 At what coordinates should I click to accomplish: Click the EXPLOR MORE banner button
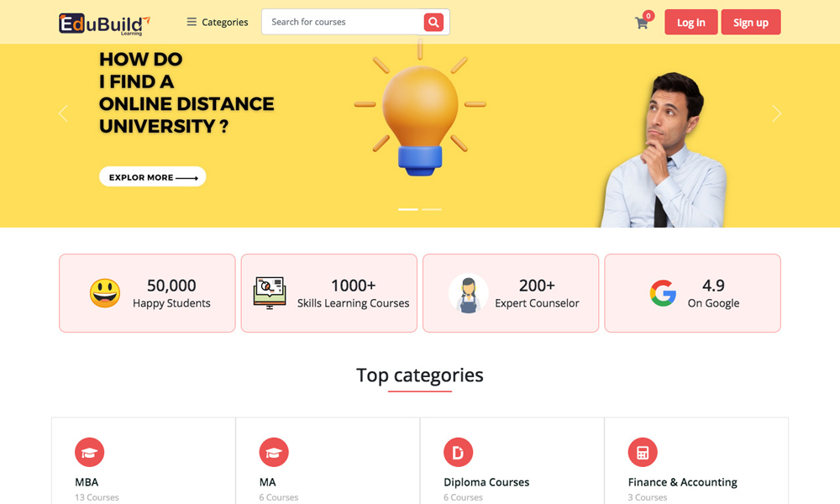click(153, 176)
